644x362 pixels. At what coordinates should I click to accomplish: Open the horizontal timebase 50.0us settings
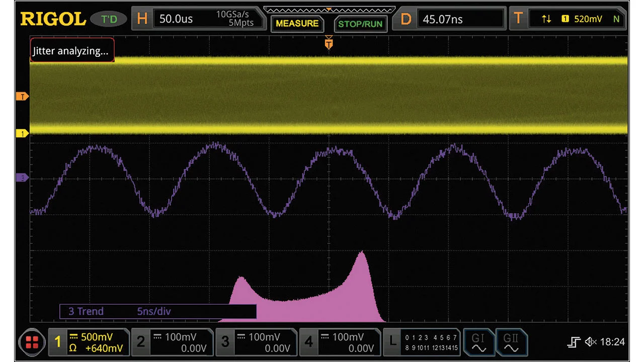pos(198,19)
